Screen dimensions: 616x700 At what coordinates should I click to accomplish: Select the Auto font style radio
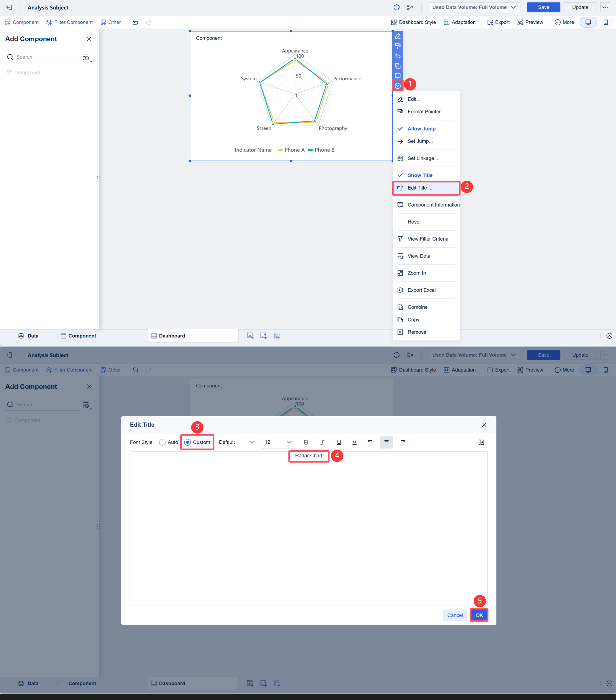click(162, 442)
